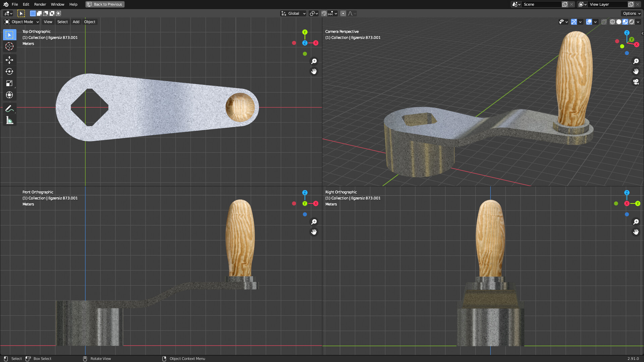This screenshot has width=644, height=362.
Task: Open the Render menu in the top bar
Action: 40,4
